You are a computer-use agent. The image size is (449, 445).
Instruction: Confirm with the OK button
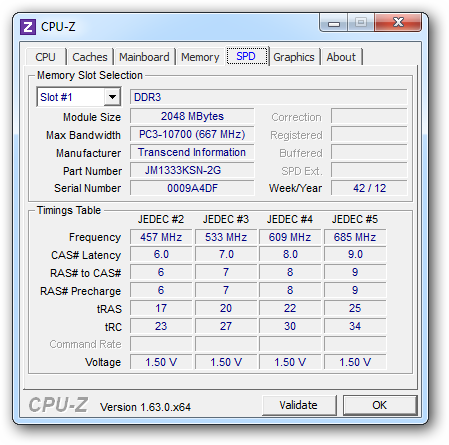tap(380, 405)
